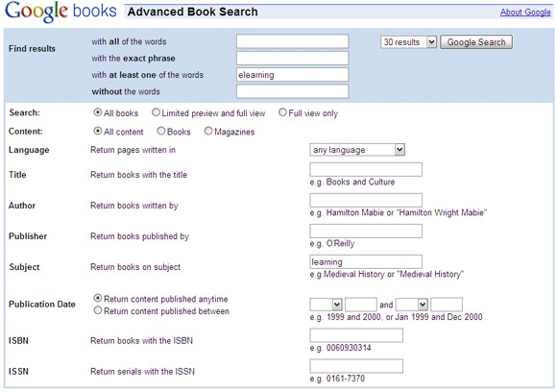
Task: Click the Subject field containing learning
Action: (366, 261)
